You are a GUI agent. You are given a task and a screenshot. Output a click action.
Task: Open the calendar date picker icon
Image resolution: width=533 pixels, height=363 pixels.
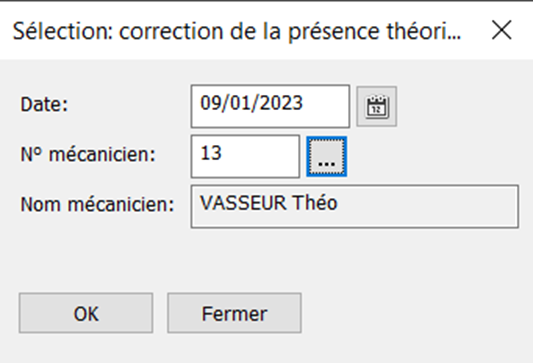pos(376,106)
